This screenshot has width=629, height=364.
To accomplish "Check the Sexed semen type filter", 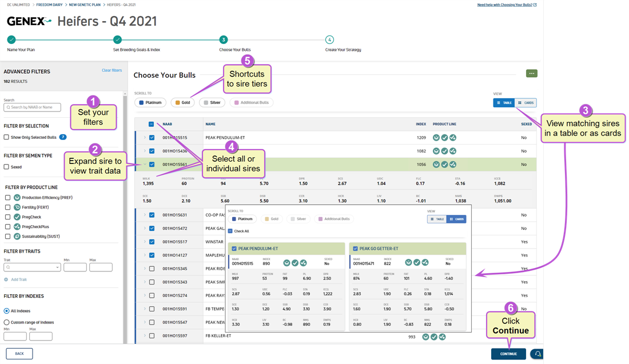I will pos(6,167).
